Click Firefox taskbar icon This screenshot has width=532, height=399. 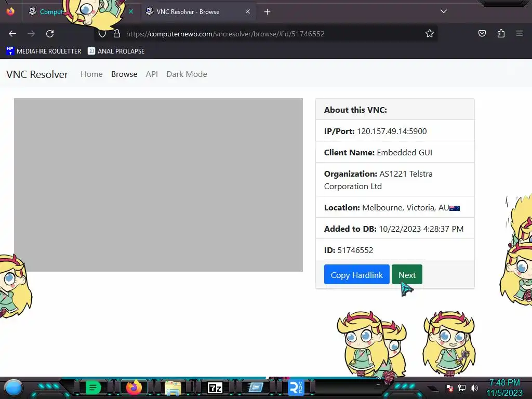(x=134, y=388)
